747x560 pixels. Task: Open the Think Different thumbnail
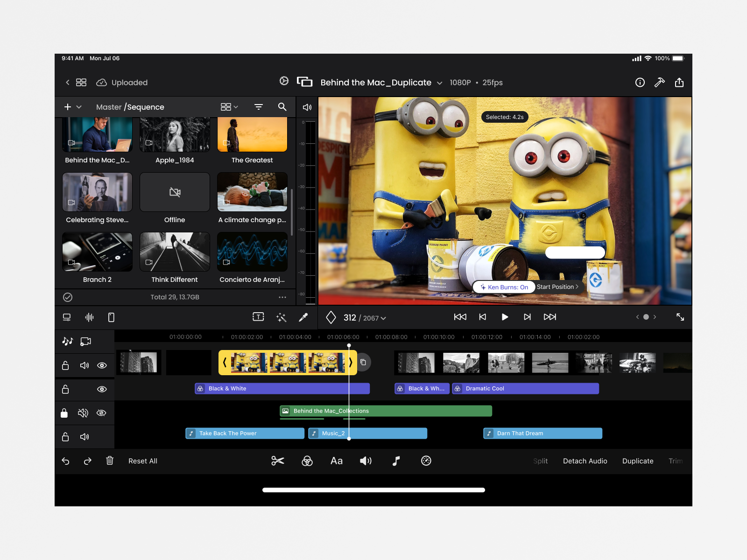coord(175,252)
